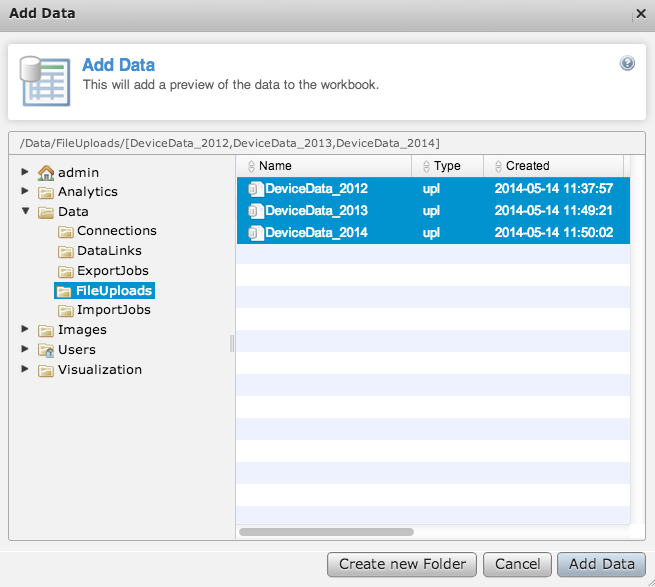Click the splitter handle between tree and list
Viewport: 655px width, 587px height.
tap(232, 343)
